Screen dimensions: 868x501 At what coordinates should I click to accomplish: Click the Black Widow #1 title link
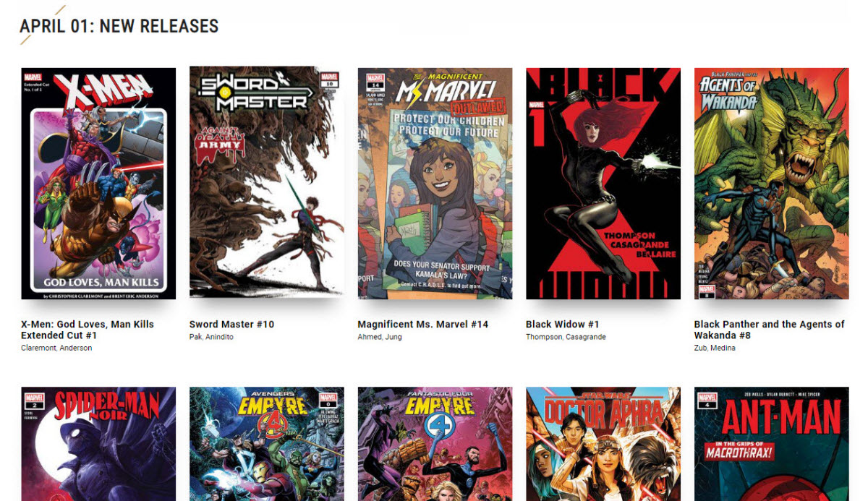coord(562,325)
